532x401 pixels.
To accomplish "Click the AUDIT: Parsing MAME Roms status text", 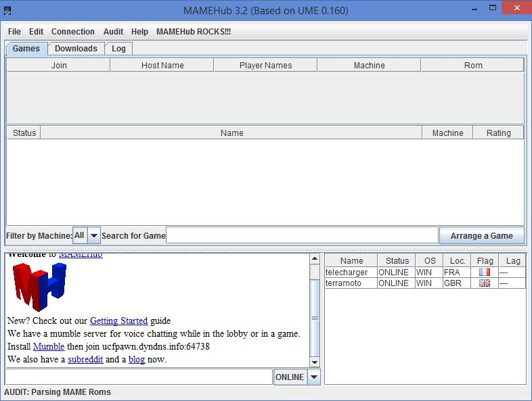I will pos(58,392).
